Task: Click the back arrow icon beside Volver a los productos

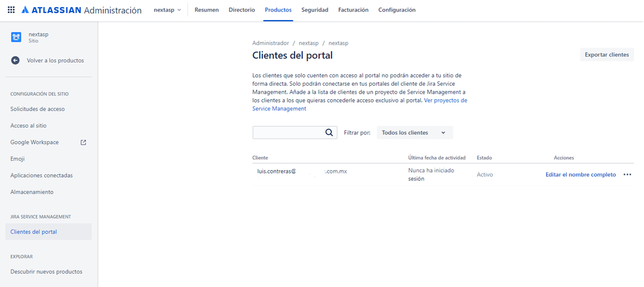Action: click(x=15, y=61)
